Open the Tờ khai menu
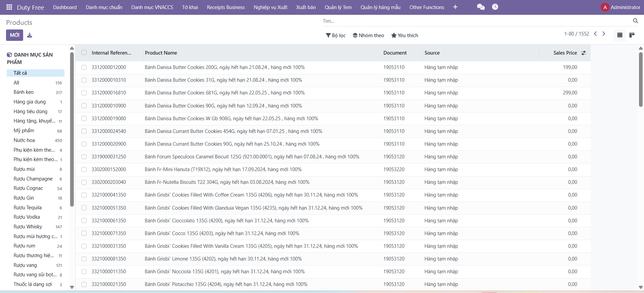The height and width of the screenshot is (293, 644). pyautogui.click(x=190, y=7)
